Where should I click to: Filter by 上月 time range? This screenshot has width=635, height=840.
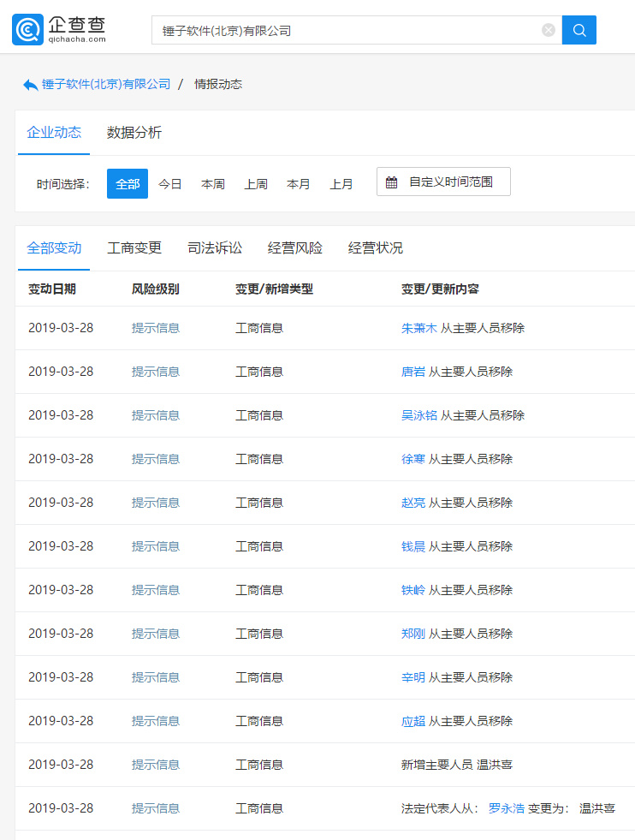pyautogui.click(x=341, y=183)
